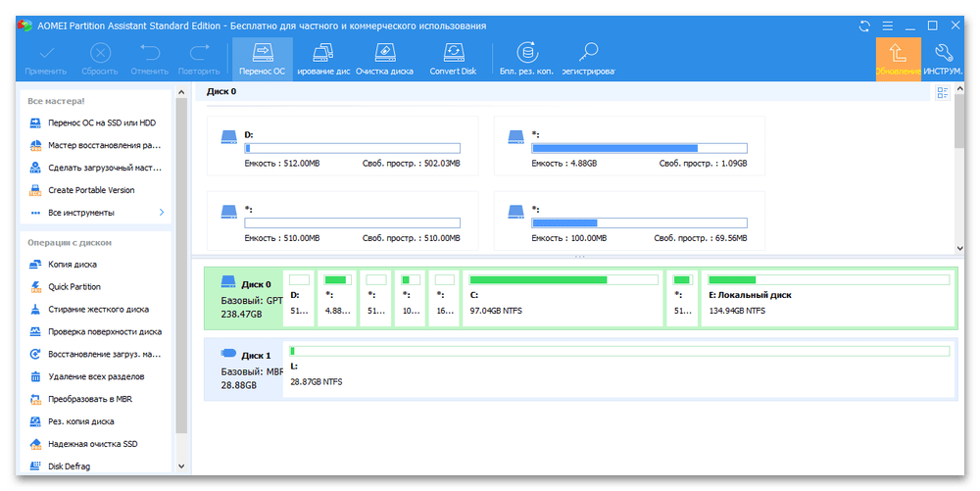
Task: Click the sidebar scroll-down arrow
Action: coord(181,466)
